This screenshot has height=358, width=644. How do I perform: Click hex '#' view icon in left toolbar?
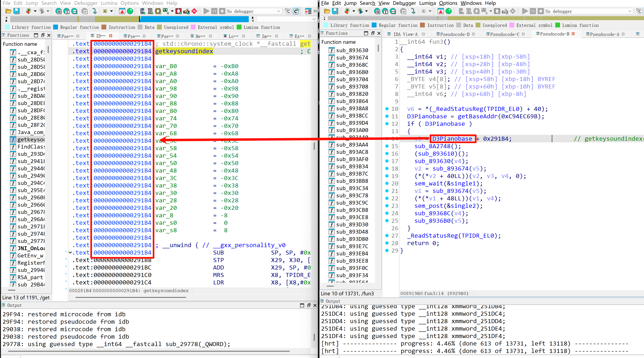(x=59, y=11)
